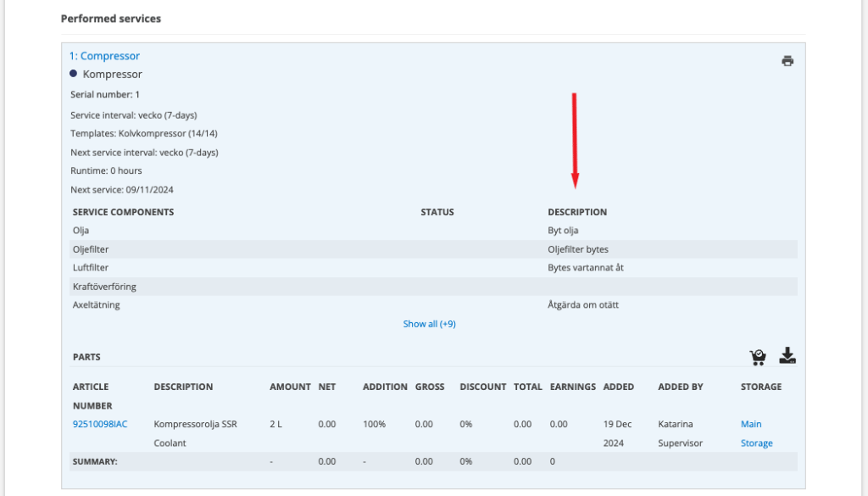This screenshot has height=496, width=868.
Task: Click the AMOUNT column header in Parts
Action: click(x=290, y=387)
